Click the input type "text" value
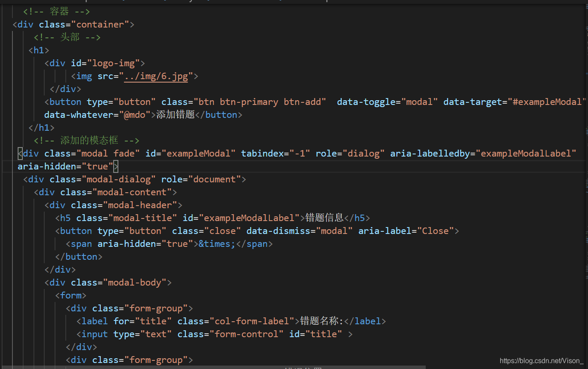Image resolution: width=588 pixels, height=369 pixels. coord(156,334)
